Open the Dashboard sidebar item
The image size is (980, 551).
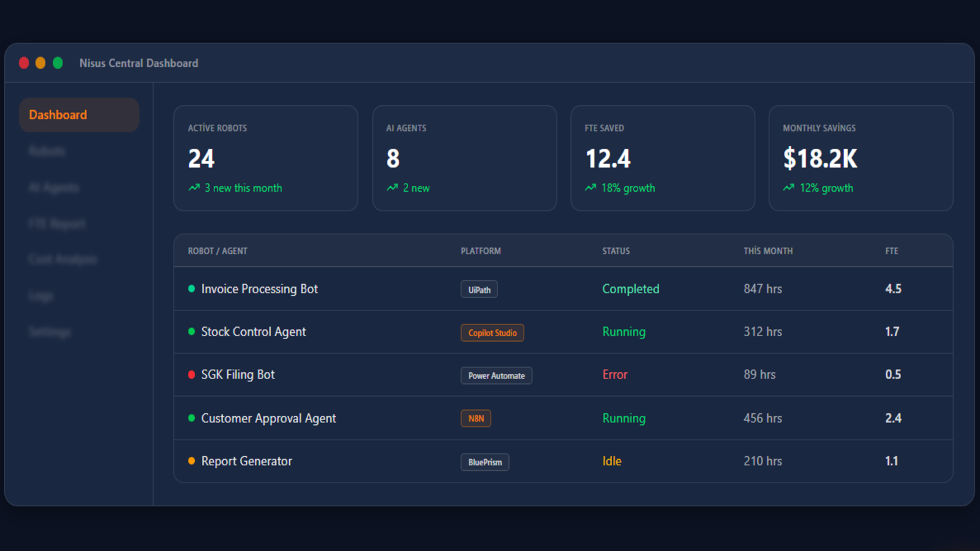point(79,114)
